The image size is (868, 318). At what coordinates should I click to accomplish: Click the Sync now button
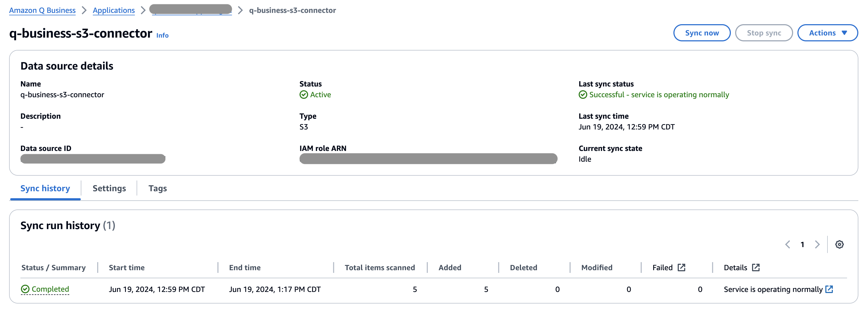point(702,33)
